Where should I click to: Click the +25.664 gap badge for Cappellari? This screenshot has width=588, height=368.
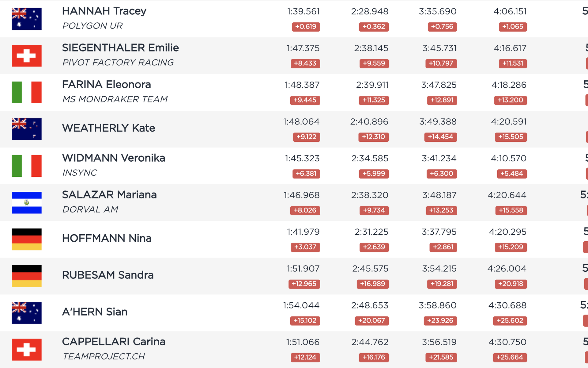point(510,357)
